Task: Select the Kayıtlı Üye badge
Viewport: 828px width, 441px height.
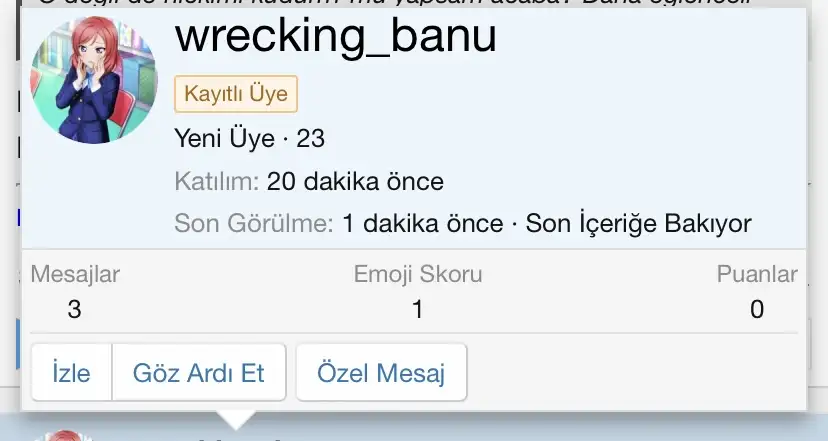Action: tap(236, 94)
